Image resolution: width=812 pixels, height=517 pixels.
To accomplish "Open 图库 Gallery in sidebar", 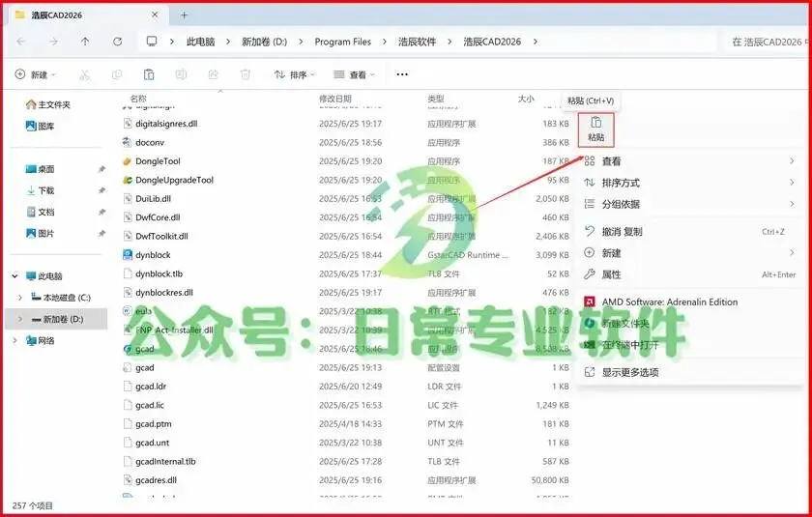I will point(40,127).
